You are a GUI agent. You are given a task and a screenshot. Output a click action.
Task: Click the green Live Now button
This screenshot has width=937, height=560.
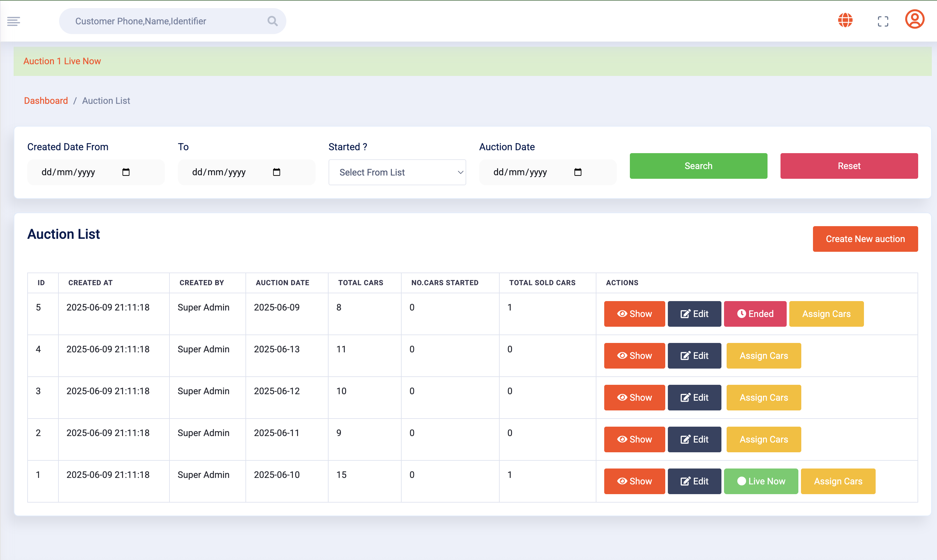[x=761, y=481]
